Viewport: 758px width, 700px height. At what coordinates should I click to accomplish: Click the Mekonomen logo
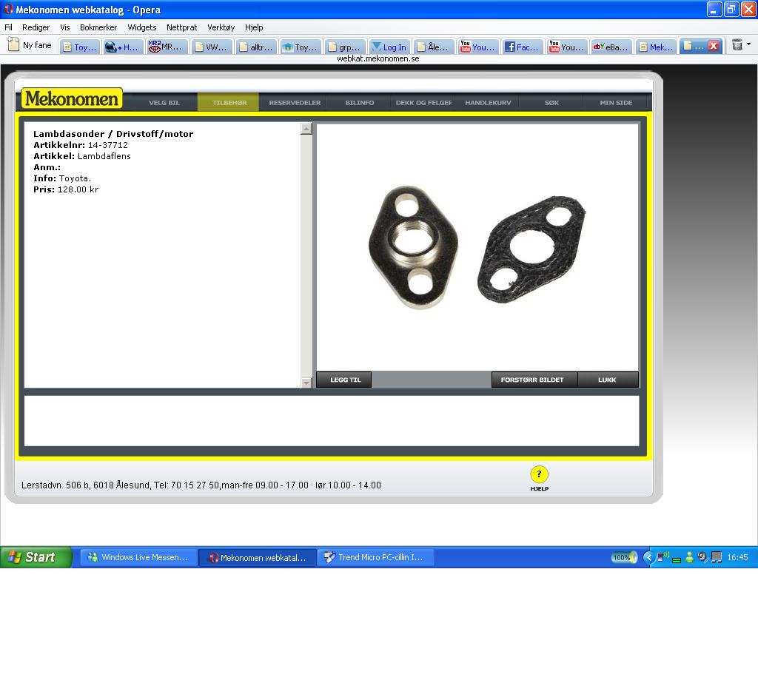71,99
